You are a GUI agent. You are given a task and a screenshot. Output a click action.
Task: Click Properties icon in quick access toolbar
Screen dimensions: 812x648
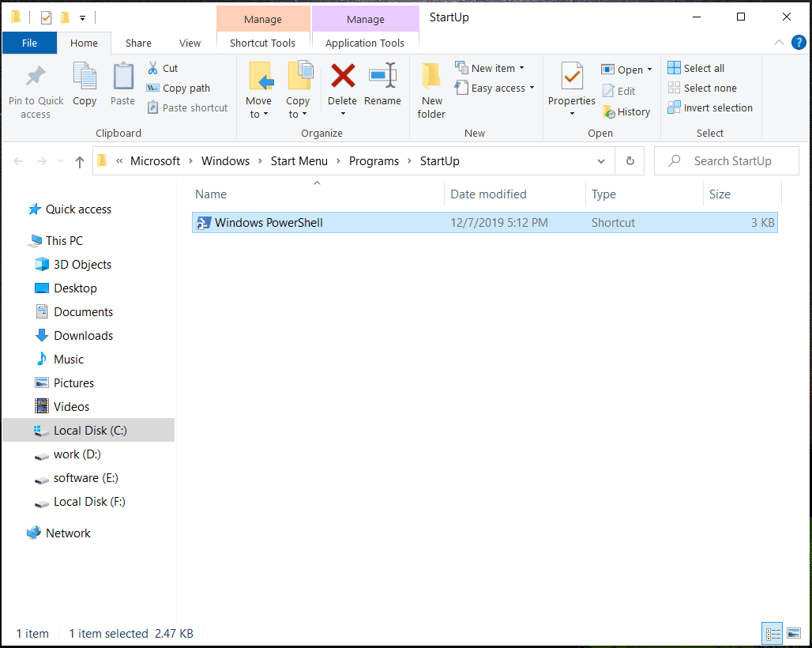[46, 18]
